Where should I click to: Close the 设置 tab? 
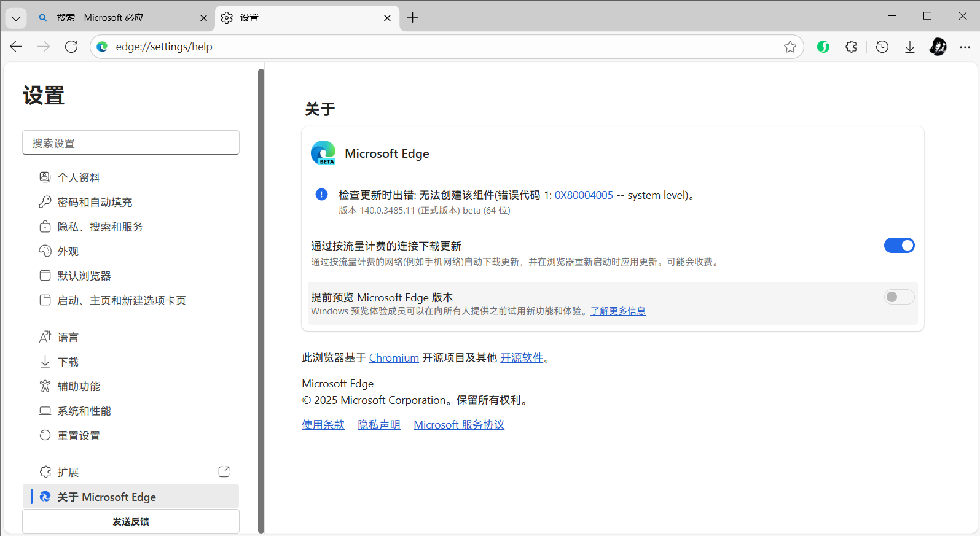[x=387, y=18]
